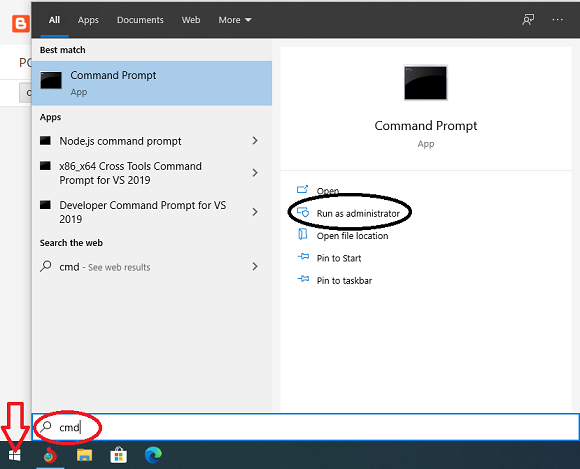
Task: Switch to the All search tab
Action: 54,20
